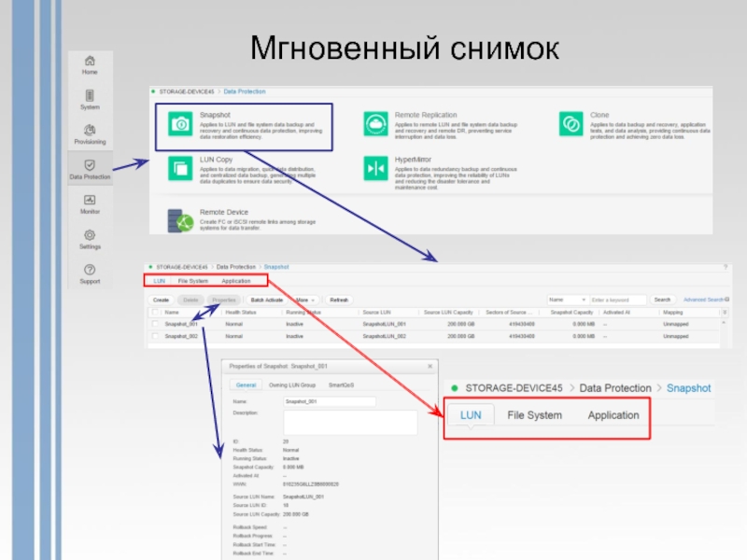
Task: Click the Remote Replication icon
Action: click(x=376, y=124)
